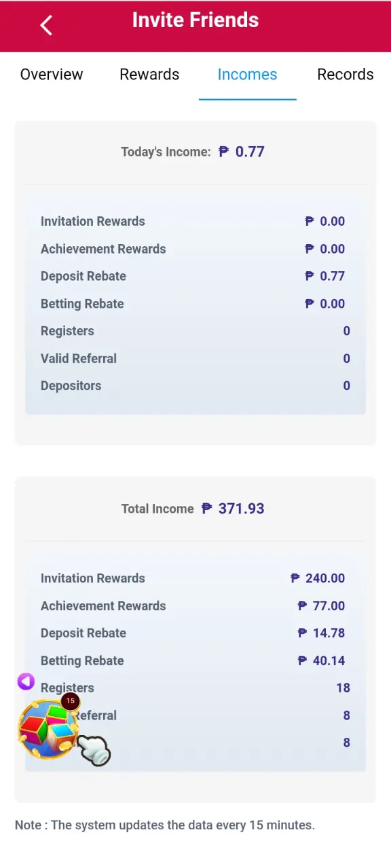This screenshot has width=391, height=868.
Task: Tap Today's Income amount 0.77
Action: [242, 152]
